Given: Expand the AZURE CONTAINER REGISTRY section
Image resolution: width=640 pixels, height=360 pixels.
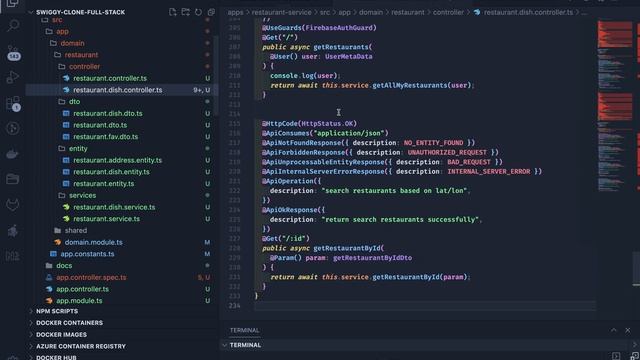Looking at the screenshot, I should tap(81, 346).
